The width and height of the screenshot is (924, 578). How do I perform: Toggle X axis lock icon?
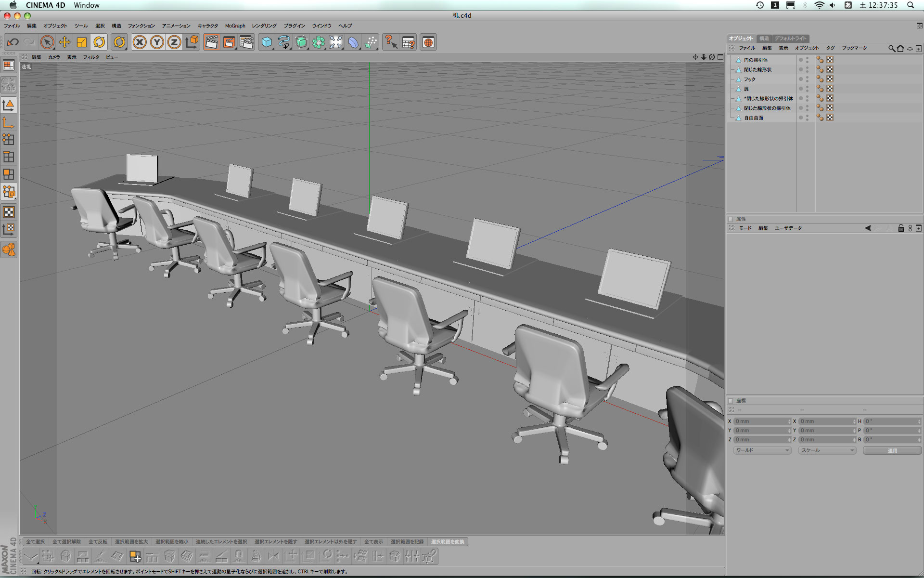[140, 42]
